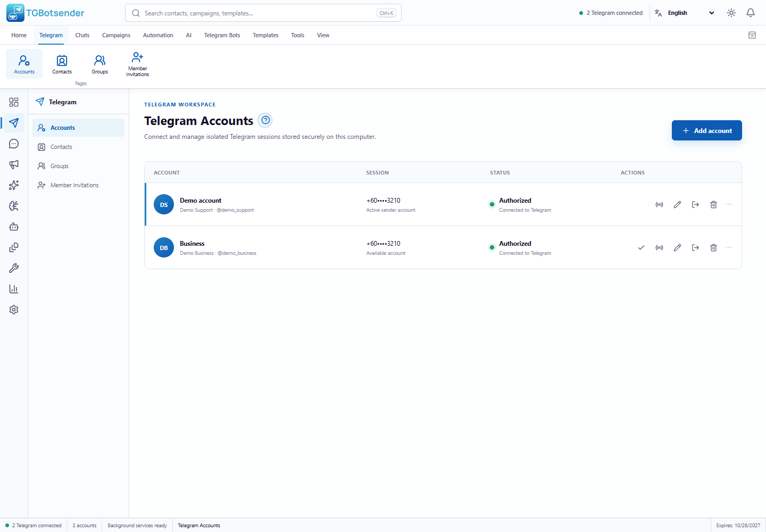This screenshot has width=766, height=532.
Task: Open dashboard grid icon in left rail
Action: (14, 102)
